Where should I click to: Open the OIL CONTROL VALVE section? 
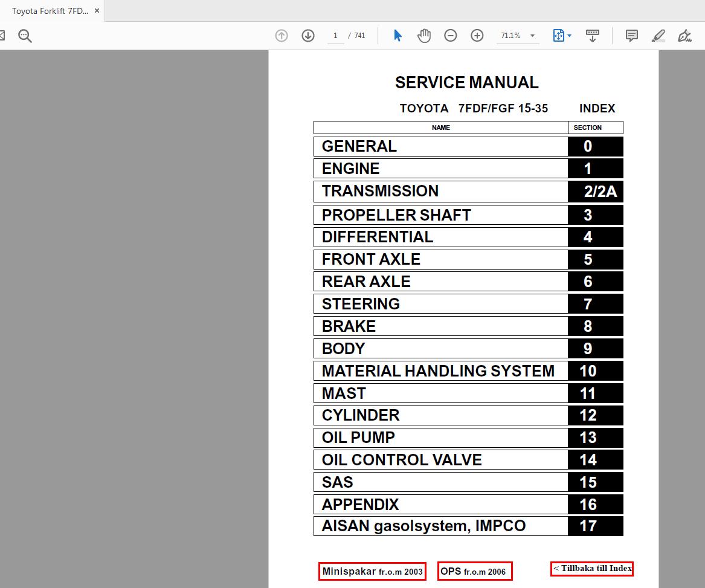click(x=440, y=460)
